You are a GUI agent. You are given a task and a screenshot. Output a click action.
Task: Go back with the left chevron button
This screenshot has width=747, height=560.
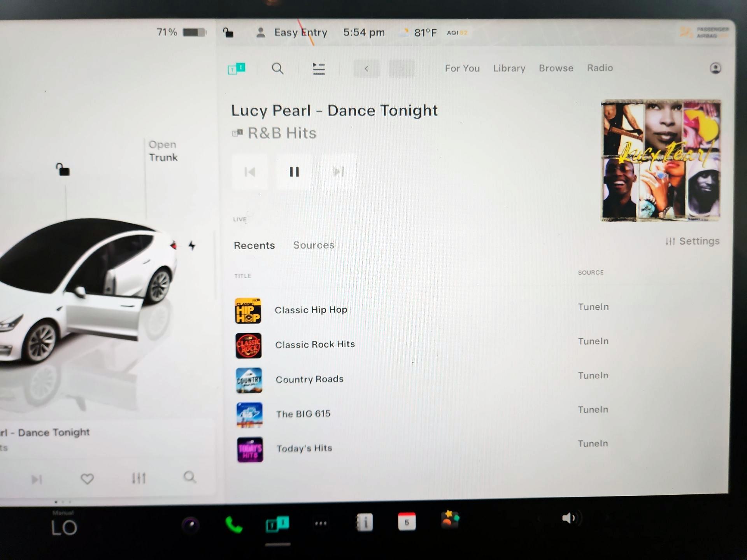tap(366, 69)
